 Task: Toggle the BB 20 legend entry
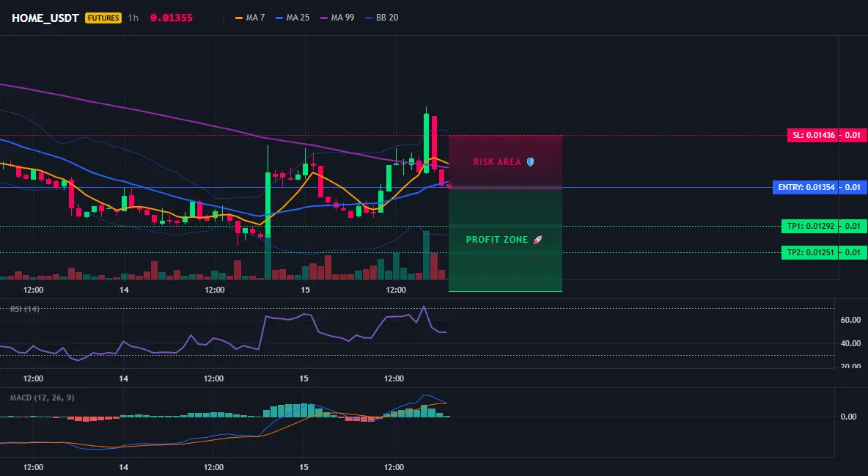pyautogui.click(x=382, y=18)
